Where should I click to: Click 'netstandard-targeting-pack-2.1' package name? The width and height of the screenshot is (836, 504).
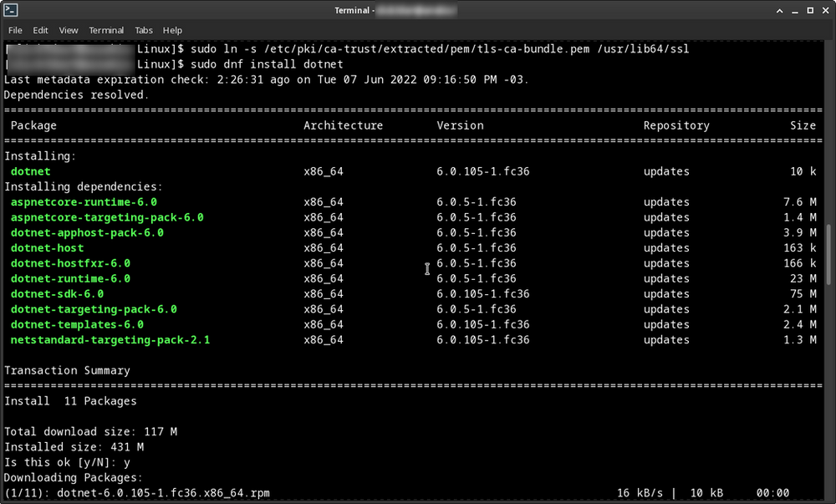(110, 340)
